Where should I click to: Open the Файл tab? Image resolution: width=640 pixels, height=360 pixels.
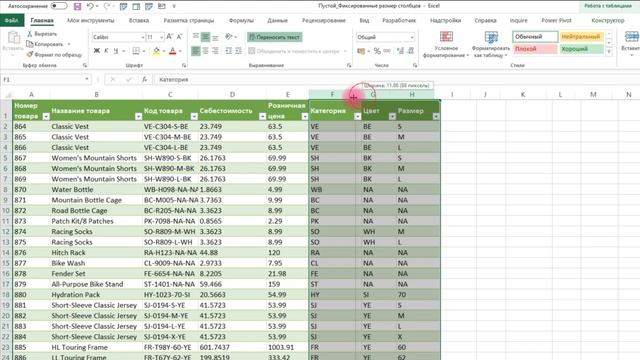click(12, 20)
